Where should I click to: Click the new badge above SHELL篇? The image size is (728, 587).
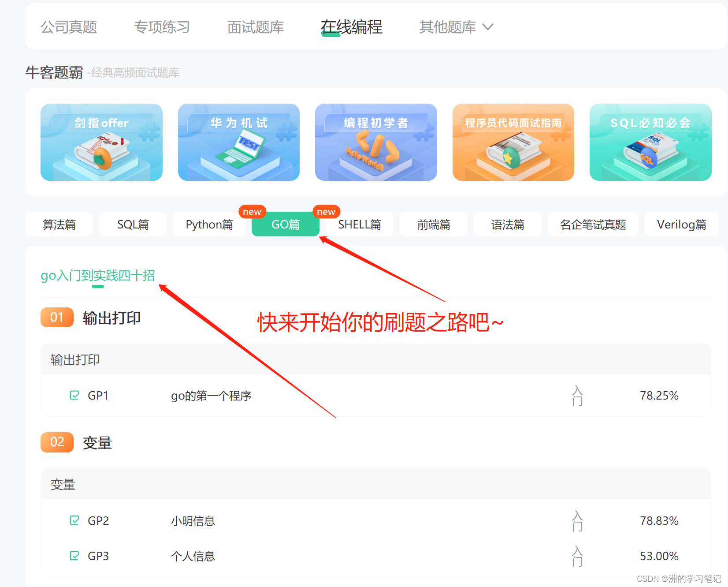point(326,212)
